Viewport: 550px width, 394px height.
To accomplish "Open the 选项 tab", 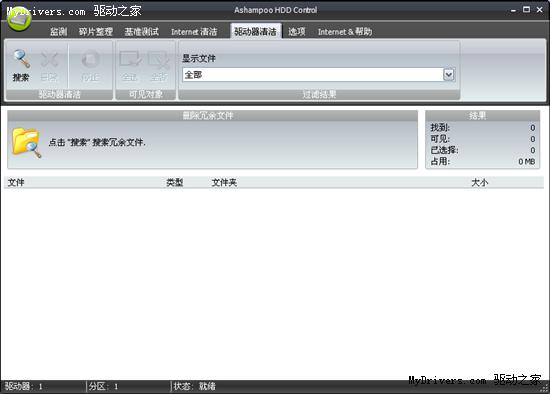I will pyautogui.click(x=297, y=32).
